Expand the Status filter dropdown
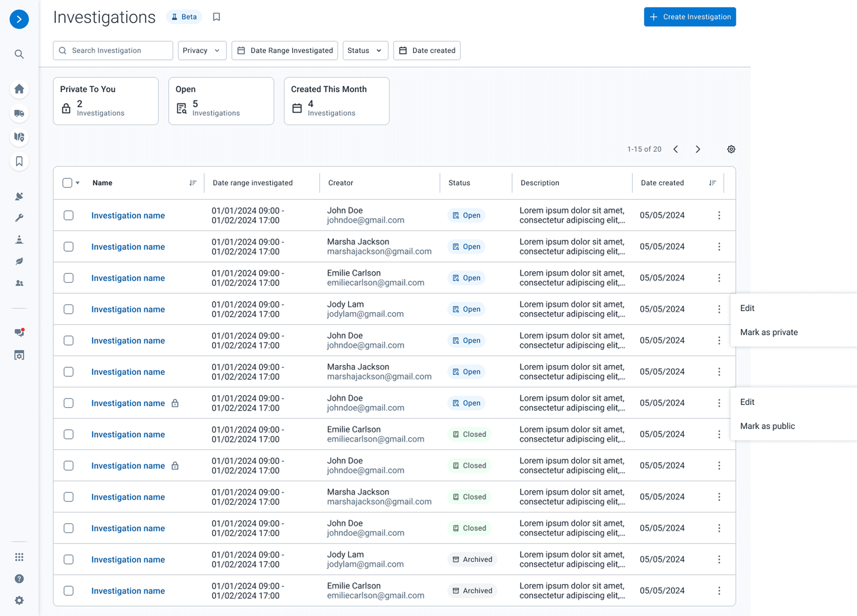This screenshot has width=857, height=616. pyautogui.click(x=365, y=51)
